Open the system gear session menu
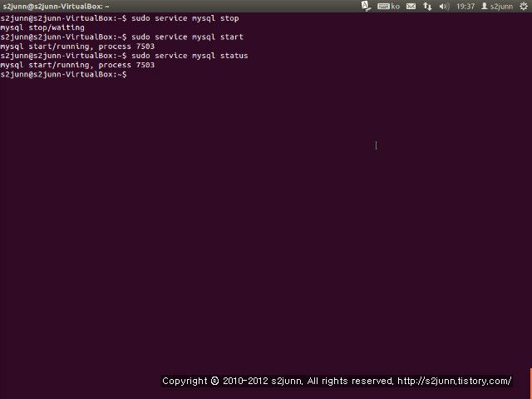Viewport: 532px width, 399px height. click(x=524, y=6)
